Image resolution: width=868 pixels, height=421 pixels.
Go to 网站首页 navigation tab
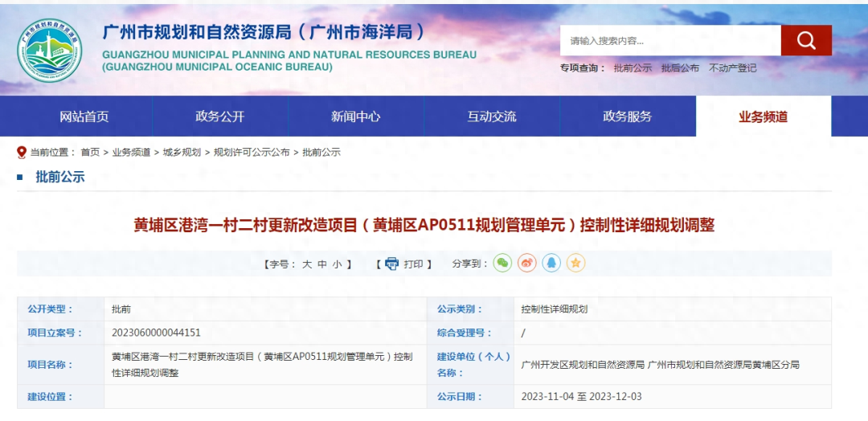click(x=84, y=116)
